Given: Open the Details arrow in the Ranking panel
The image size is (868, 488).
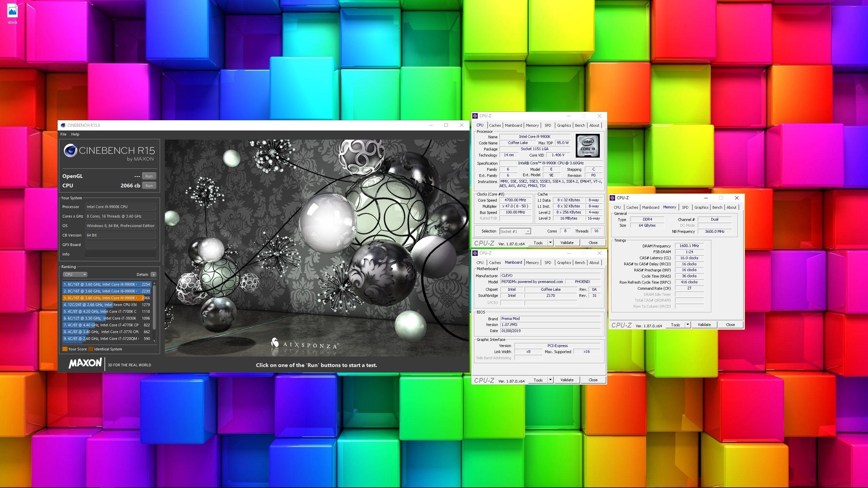Looking at the screenshot, I should click(x=154, y=274).
